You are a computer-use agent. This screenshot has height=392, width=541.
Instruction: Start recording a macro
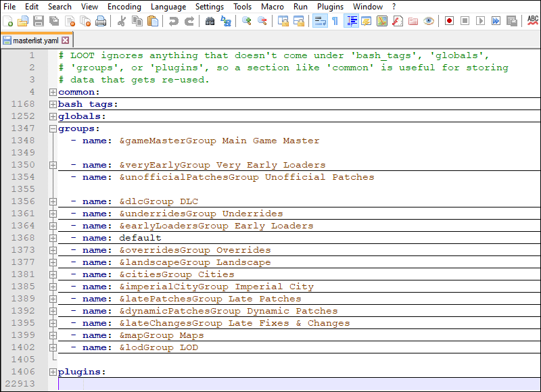[x=449, y=21]
